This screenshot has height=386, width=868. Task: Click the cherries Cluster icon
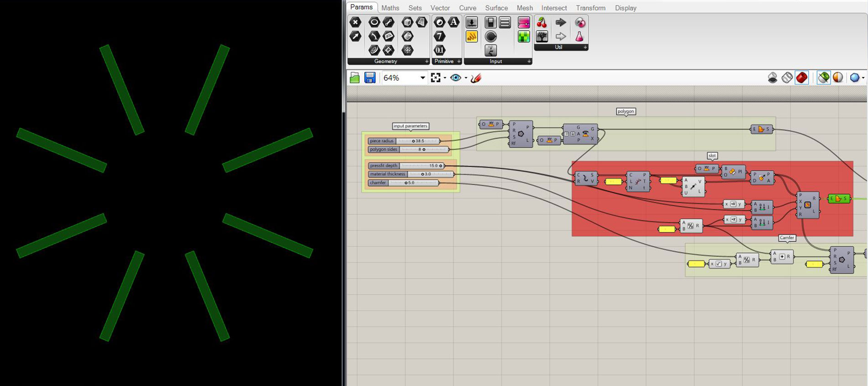pos(542,22)
